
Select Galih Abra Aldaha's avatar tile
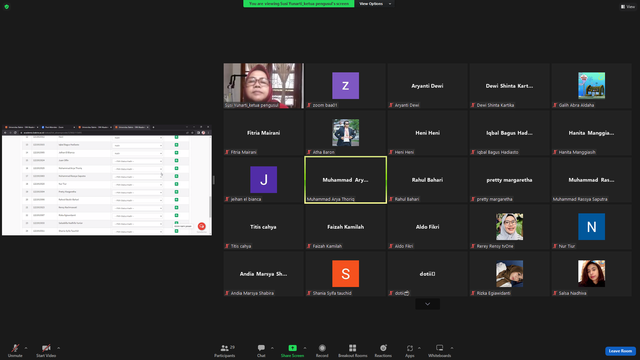591,86
